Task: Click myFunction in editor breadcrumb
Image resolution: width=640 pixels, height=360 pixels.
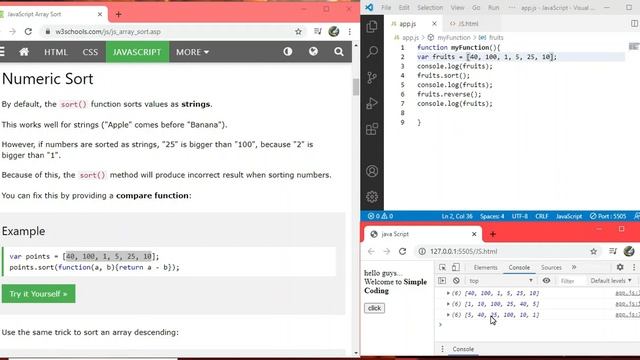Action: 453,38
